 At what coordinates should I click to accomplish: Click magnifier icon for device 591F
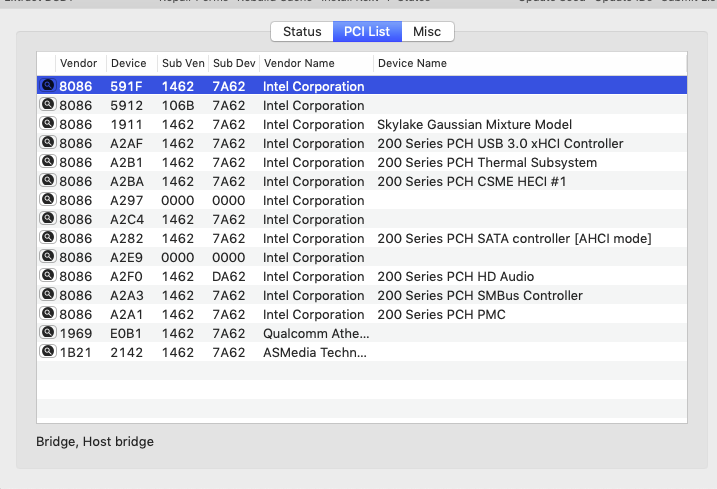[48, 86]
